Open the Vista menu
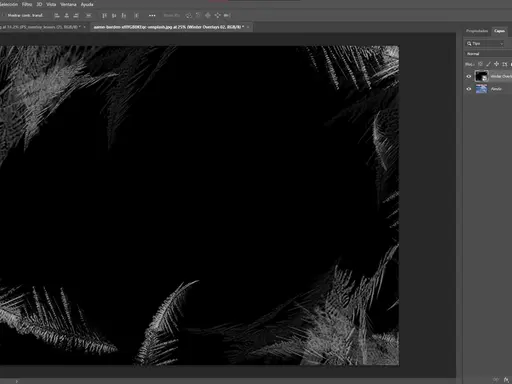512x384 pixels. [51, 4]
